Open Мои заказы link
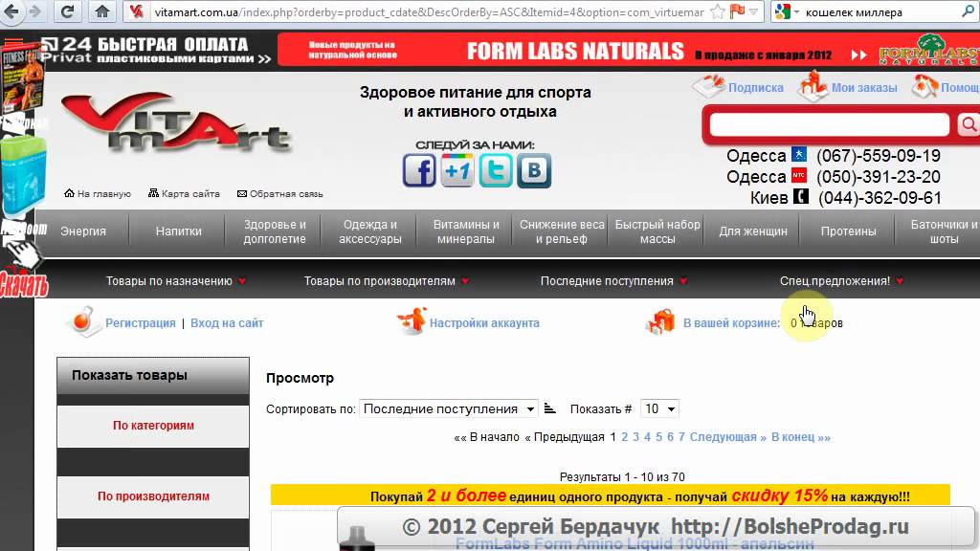 (864, 87)
